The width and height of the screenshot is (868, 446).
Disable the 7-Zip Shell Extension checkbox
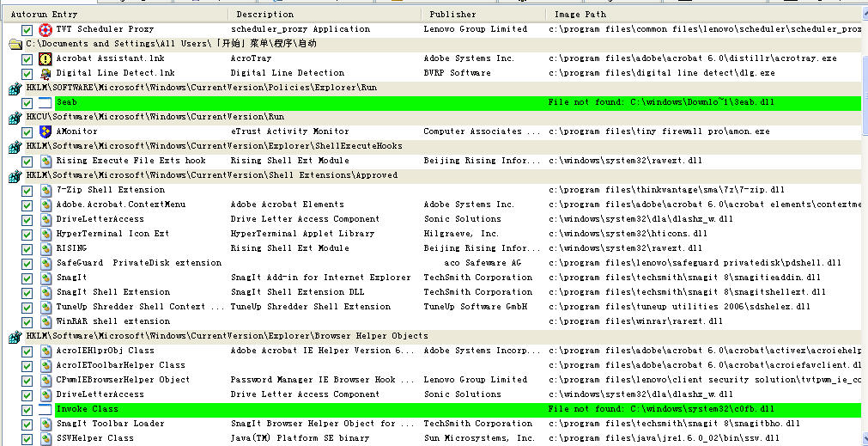click(27, 191)
